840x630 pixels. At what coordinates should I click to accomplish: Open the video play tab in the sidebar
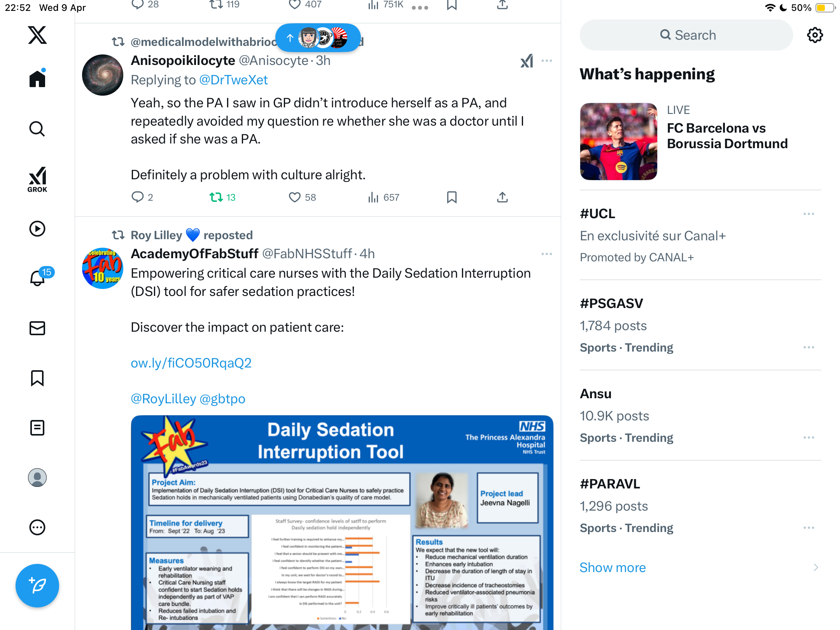[x=37, y=229]
